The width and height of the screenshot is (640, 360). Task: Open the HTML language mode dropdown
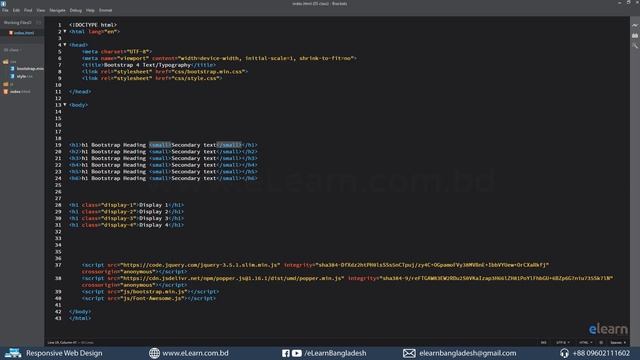point(585,342)
